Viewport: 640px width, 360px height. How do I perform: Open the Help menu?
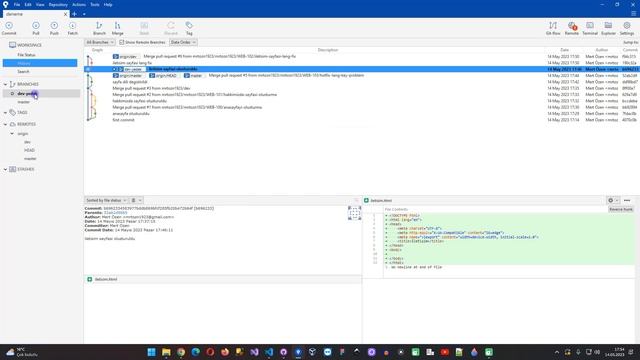click(x=108, y=4)
